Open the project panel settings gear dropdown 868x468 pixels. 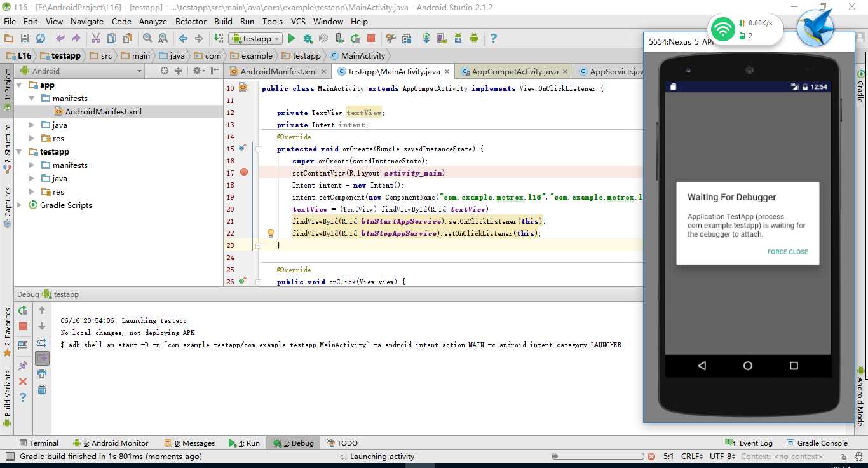coord(198,71)
